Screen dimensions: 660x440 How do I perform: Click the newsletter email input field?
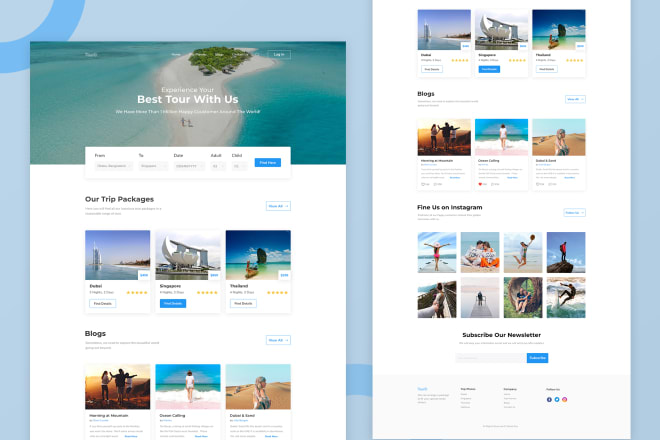click(491, 358)
